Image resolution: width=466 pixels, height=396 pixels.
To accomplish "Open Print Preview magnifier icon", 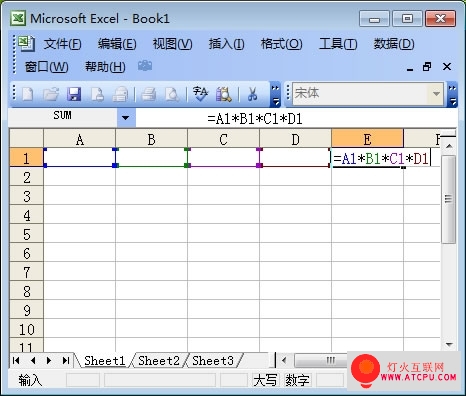I will tap(172, 94).
